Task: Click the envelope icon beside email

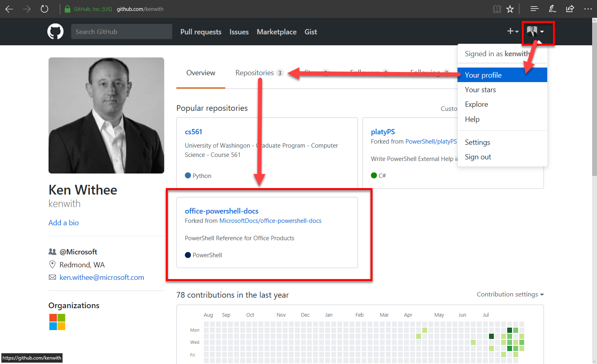Action: [52, 277]
